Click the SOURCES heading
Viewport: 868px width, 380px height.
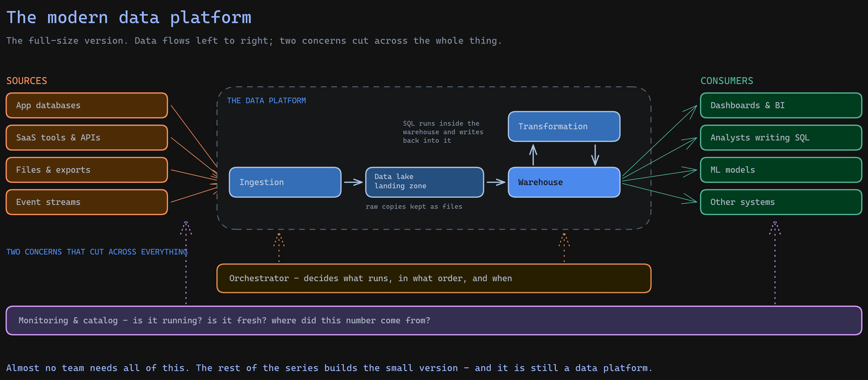click(x=27, y=81)
